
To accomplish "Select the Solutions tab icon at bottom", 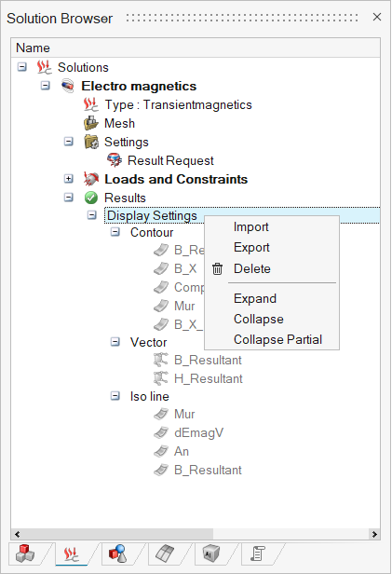I will pos(72,553).
